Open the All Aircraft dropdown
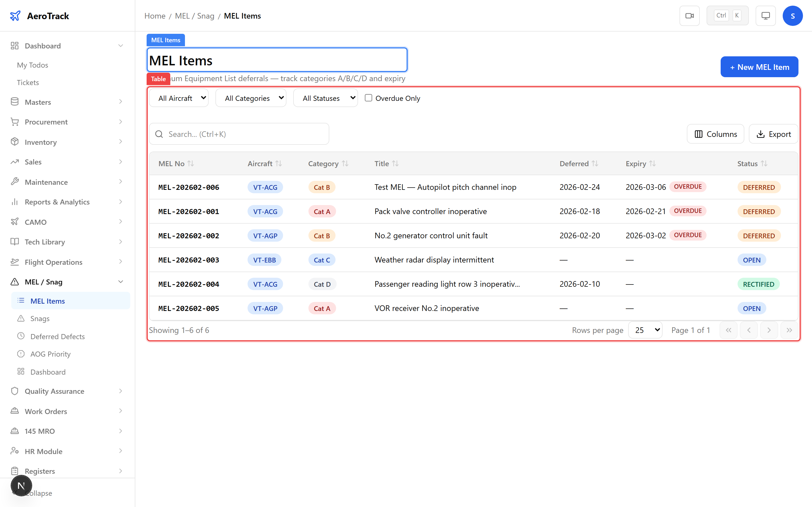The width and height of the screenshot is (812, 507). tap(179, 97)
